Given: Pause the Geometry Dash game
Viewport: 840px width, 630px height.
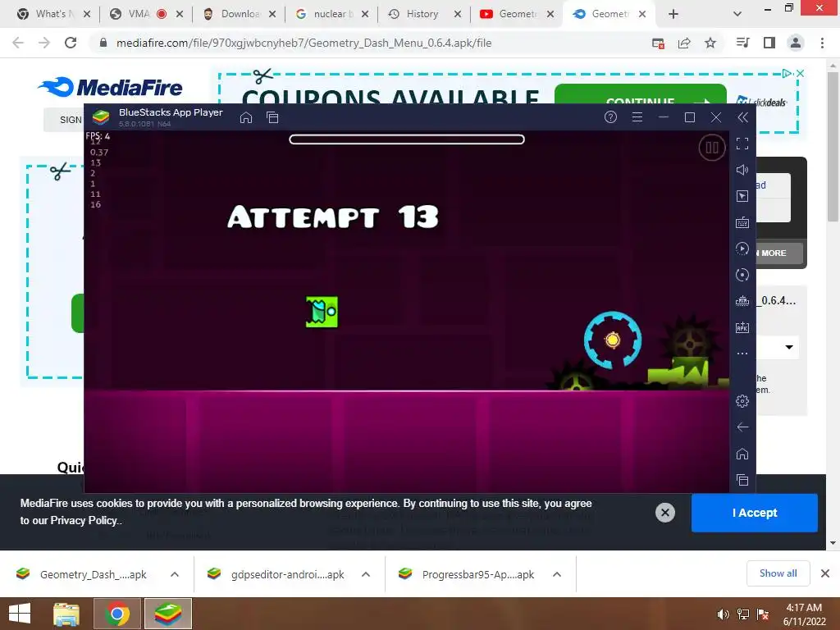Looking at the screenshot, I should (x=712, y=148).
